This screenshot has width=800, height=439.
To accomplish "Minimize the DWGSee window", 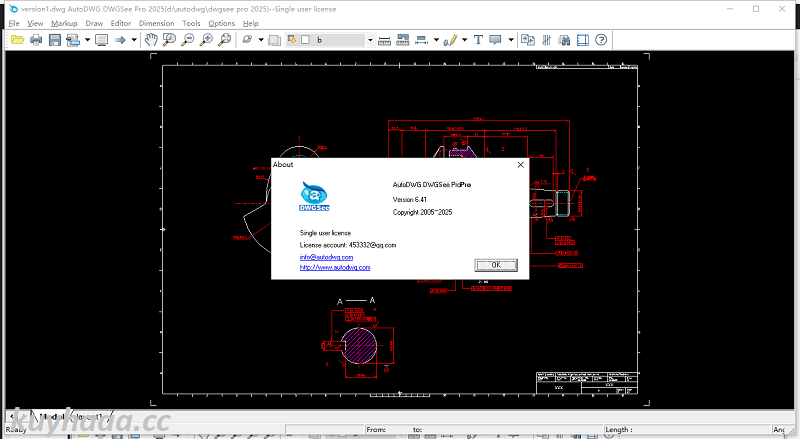I will click(x=730, y=9).
